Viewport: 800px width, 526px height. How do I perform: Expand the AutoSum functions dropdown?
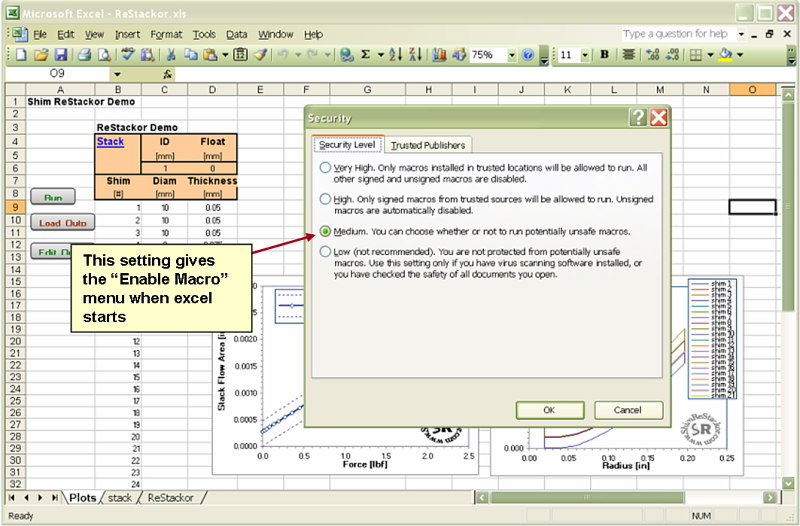coord(381,55)
